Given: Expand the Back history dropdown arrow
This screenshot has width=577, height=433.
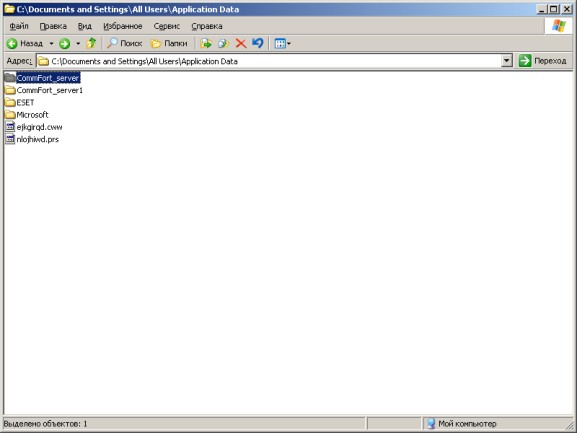Looking at the screenshot, I should coord(51,43).
